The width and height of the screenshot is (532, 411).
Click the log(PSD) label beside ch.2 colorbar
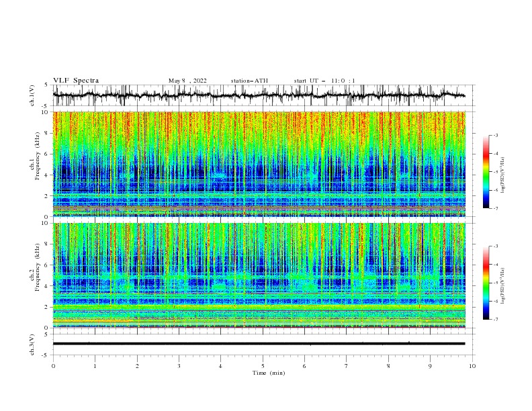[x=503, y=286]
